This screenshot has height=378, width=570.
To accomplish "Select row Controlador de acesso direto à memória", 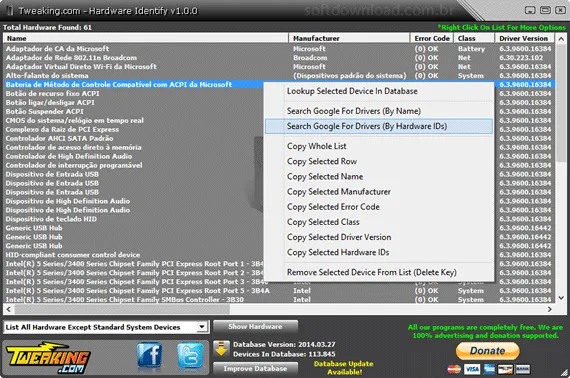I will click(x=134, y=147).
